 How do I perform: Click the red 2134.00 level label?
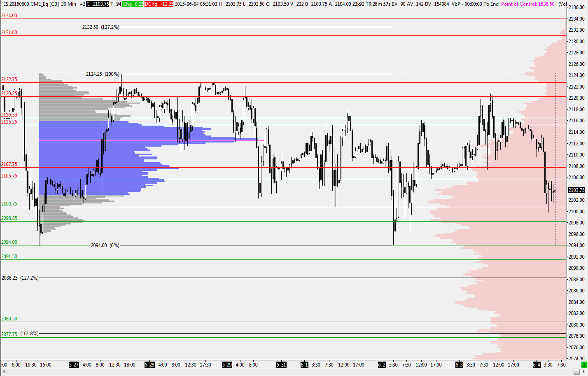pos(9,16)
